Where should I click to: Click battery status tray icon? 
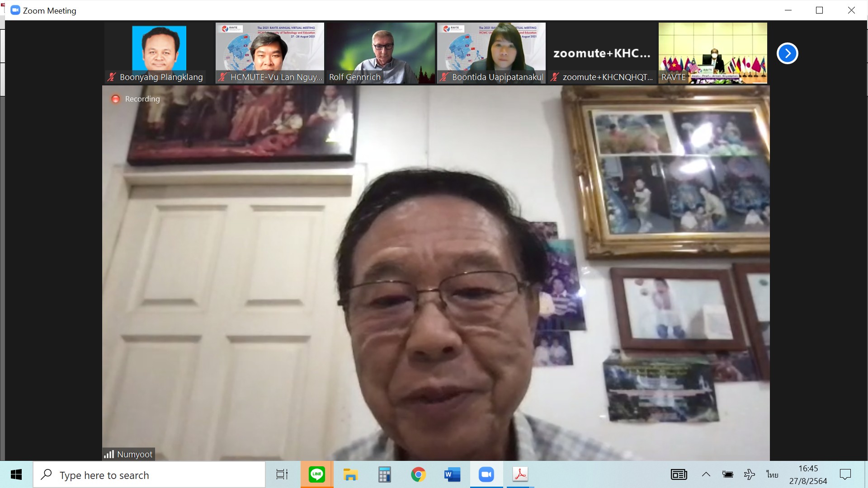(728, 474)
